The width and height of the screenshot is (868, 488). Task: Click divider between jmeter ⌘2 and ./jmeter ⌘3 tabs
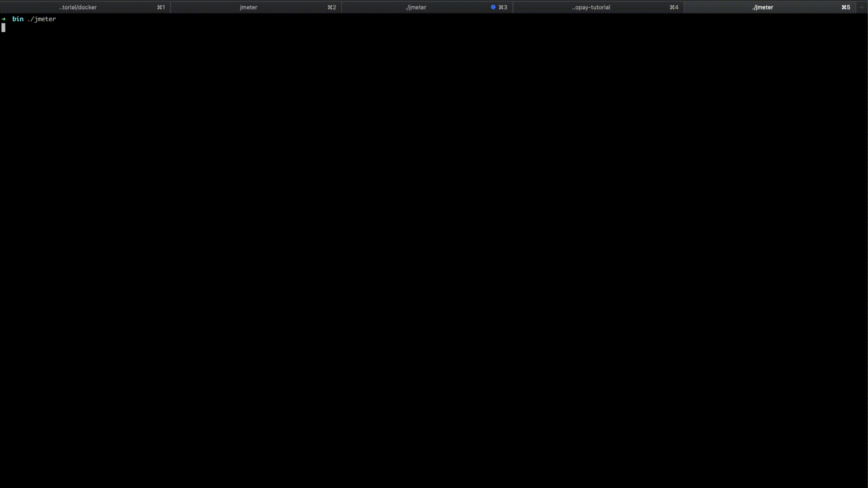pyautogui.click(x=342, y=7)
